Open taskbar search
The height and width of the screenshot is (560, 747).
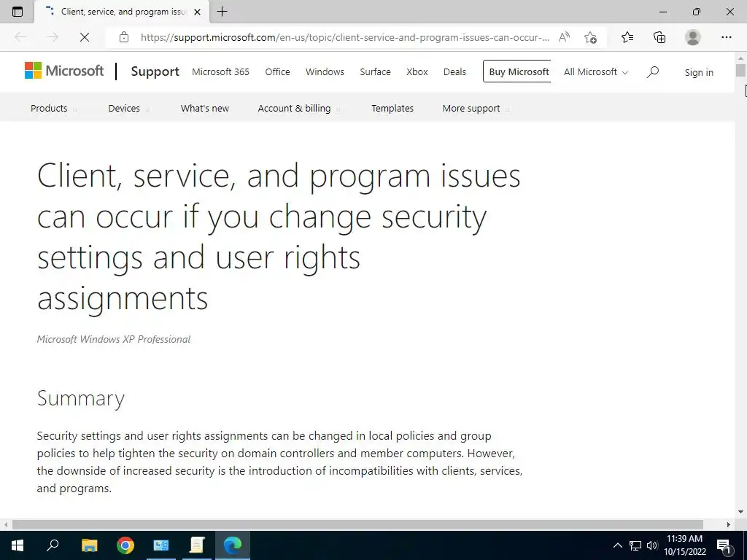point(53,545)
